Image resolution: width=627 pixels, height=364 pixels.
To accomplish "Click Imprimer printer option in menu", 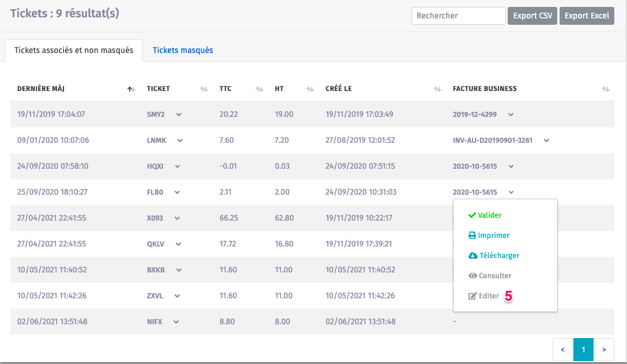I will pos(489,236).
